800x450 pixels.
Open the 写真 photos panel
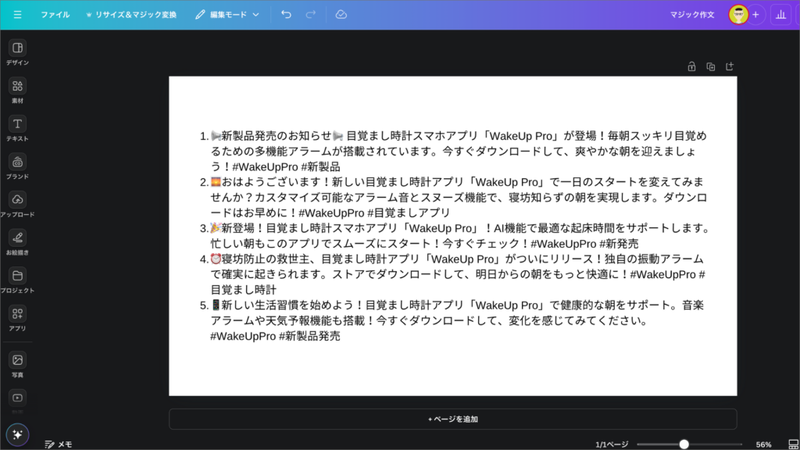(x=17, y=365)
